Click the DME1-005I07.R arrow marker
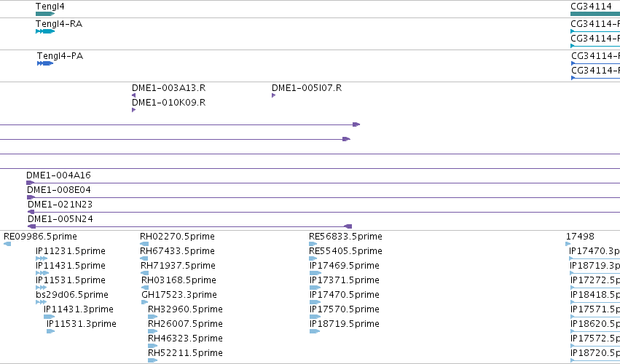 point(274,95)
